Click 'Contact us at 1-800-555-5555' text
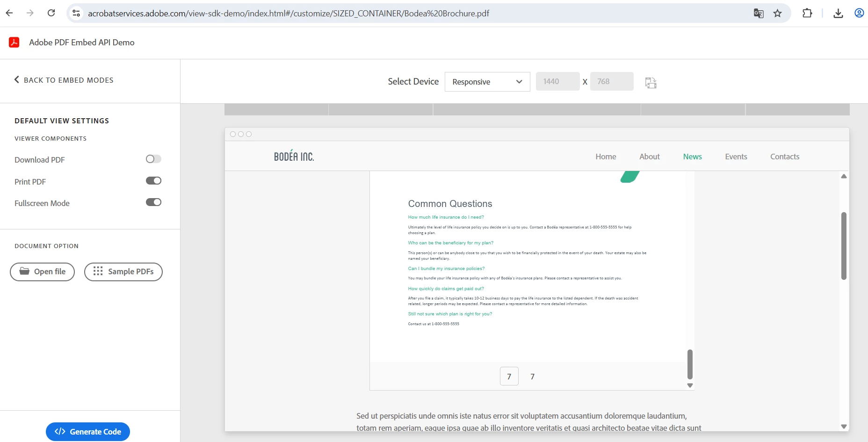 click(x=434, y=324)
